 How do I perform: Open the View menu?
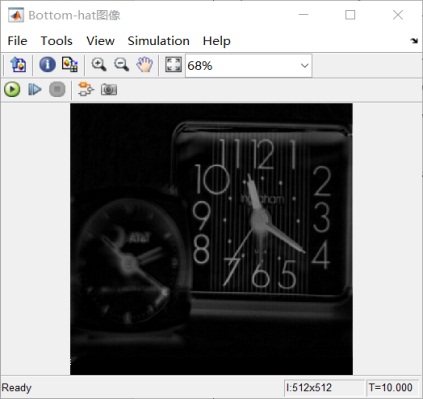pyautogui.click(x=100, y=41)
